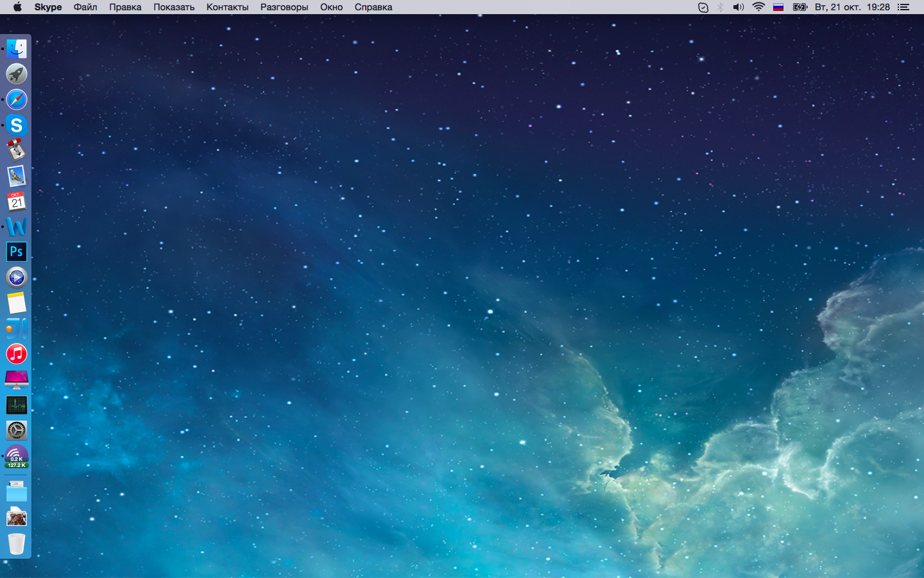The image size is (924, 578).
Task: Click the Launchpad rocket icon
Action: (x=17, y=74)
